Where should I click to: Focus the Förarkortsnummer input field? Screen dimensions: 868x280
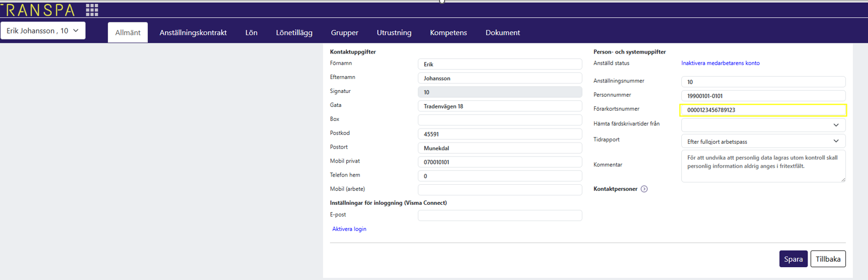point(763,110)
